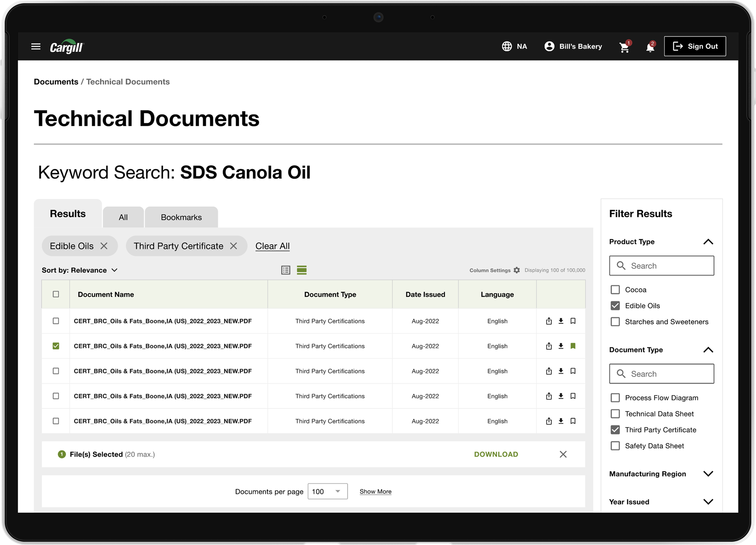Switch to list view layout icon
Screen dimensions: 756x545
(286, 270)
